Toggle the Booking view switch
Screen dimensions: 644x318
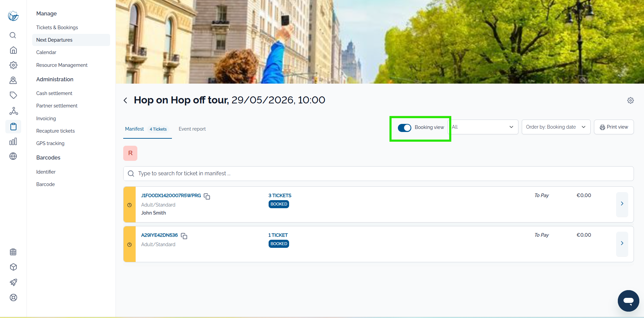click(x=405, y=128)
